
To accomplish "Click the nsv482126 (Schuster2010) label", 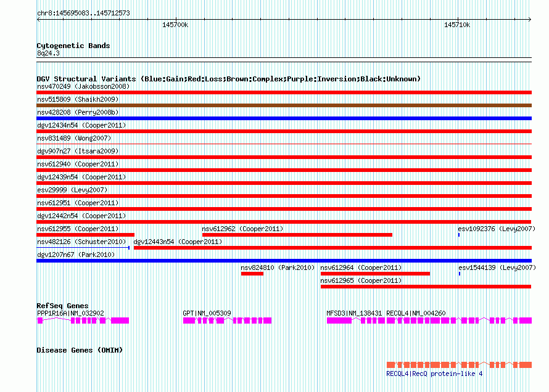I will click(81, 242).
